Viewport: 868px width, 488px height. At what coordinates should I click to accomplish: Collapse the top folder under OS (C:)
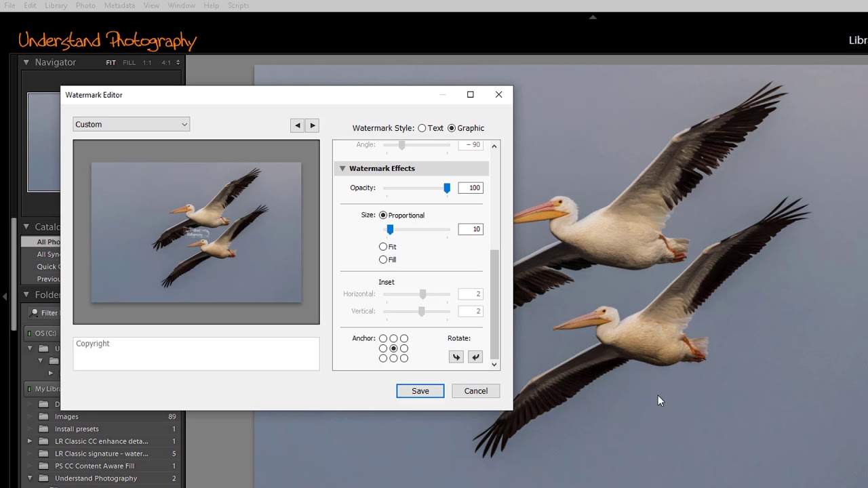click(x=29, y=348)
